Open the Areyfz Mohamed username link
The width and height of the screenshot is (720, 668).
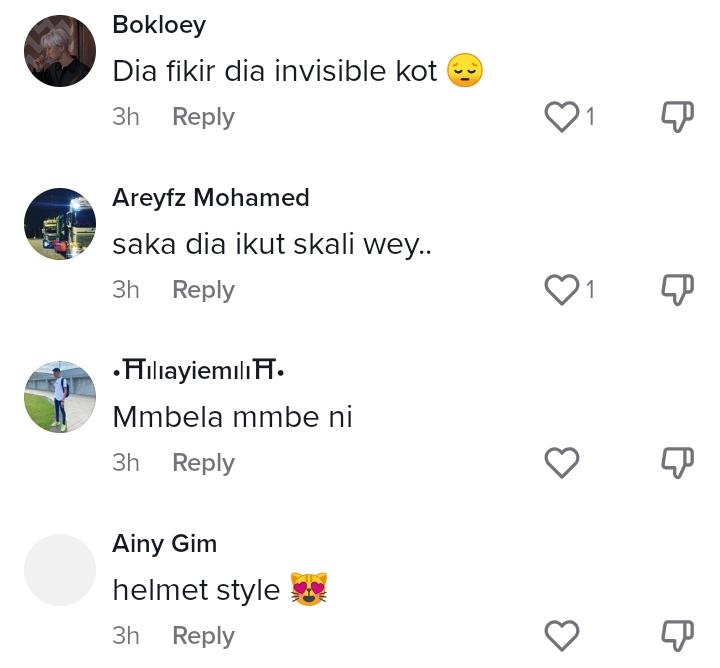[x=211, y=198]
